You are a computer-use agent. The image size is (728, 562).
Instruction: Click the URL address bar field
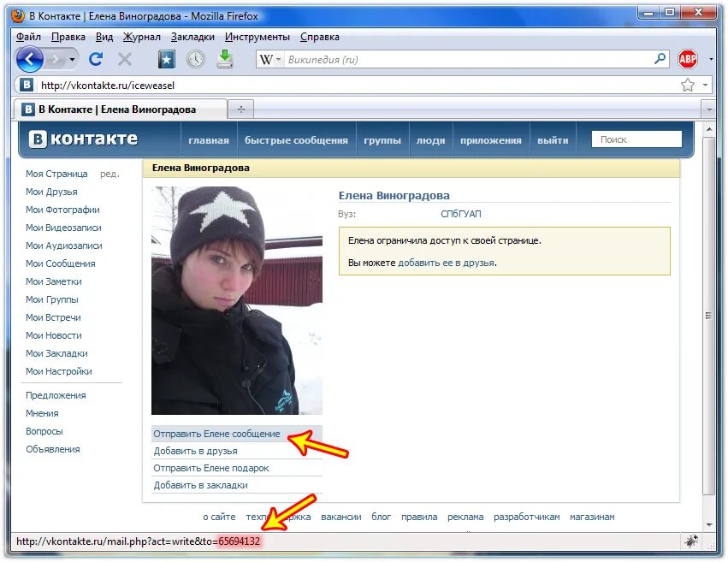point(358,86)
